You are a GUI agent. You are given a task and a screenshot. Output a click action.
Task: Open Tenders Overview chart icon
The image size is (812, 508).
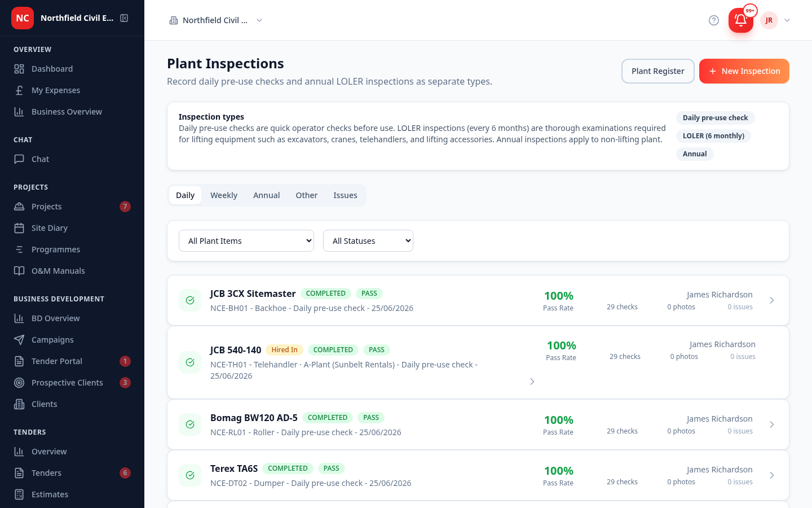(x=19, y=452)
